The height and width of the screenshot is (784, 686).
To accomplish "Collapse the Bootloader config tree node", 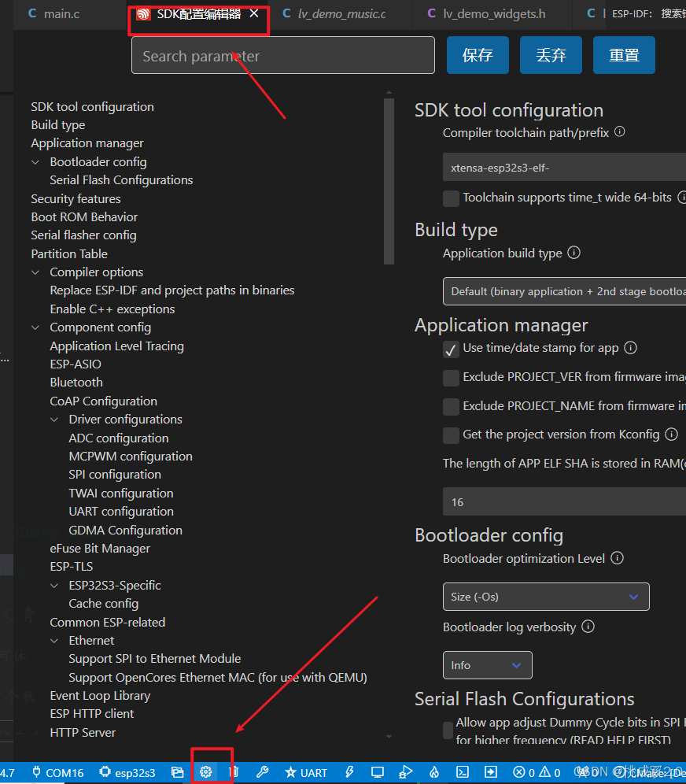I will (x=35, y=162).
